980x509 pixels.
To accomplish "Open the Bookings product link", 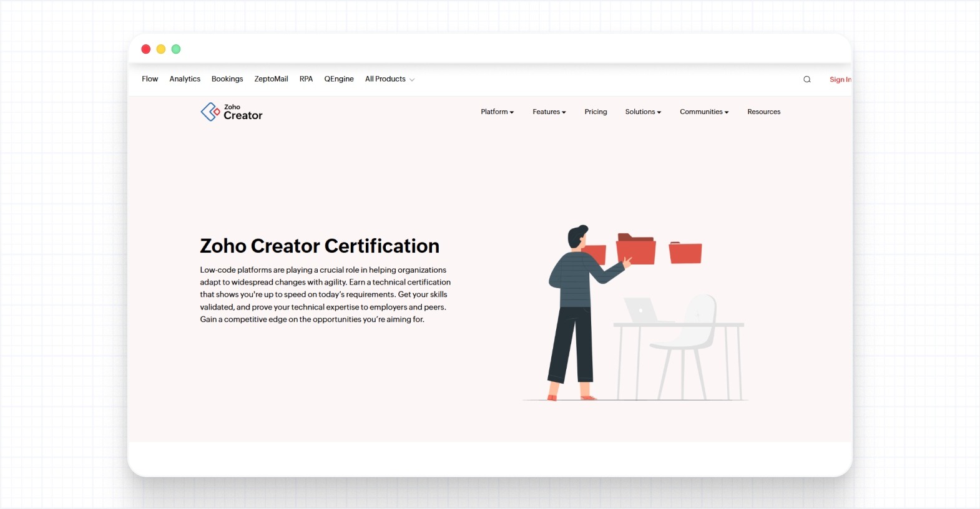I will (x=227, y=79).
